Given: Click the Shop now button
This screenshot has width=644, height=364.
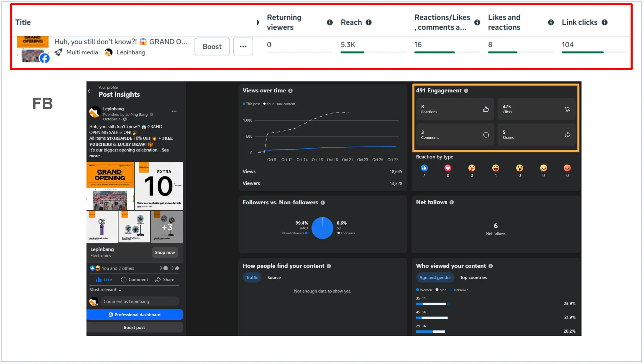Looking at the screenshot, I should pos(165,253).
